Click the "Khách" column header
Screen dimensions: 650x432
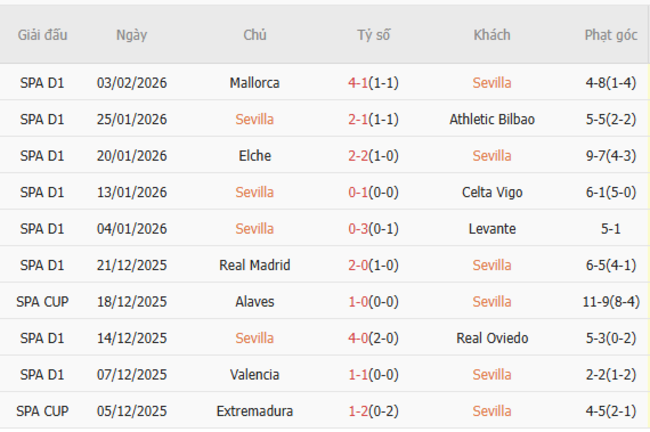pos(492,34)
